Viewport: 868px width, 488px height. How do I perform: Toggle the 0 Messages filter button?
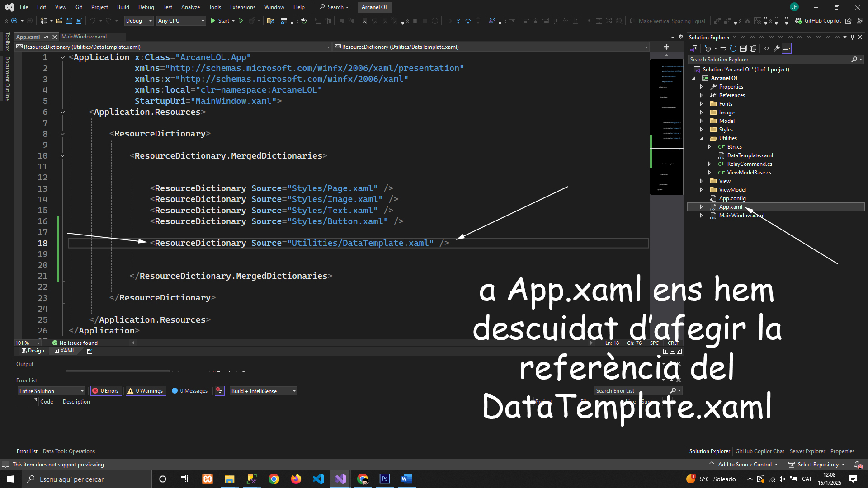coord(190,391)
